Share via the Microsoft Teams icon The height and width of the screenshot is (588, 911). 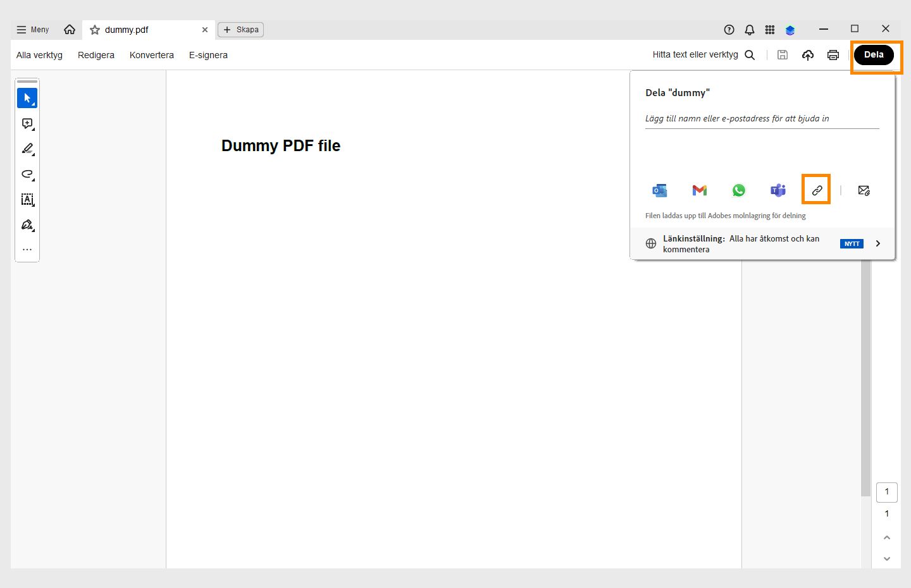pos(778,190)
